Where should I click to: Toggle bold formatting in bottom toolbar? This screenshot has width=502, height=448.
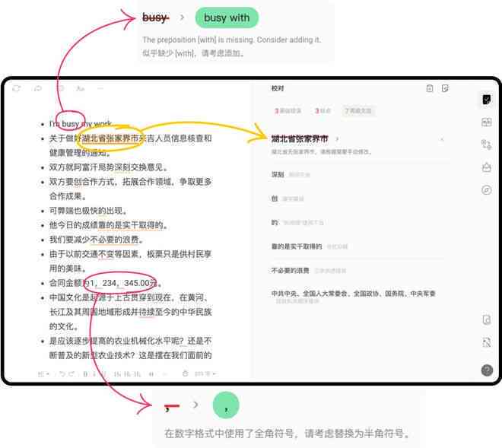pyautogui.click(x=85, y=373)
